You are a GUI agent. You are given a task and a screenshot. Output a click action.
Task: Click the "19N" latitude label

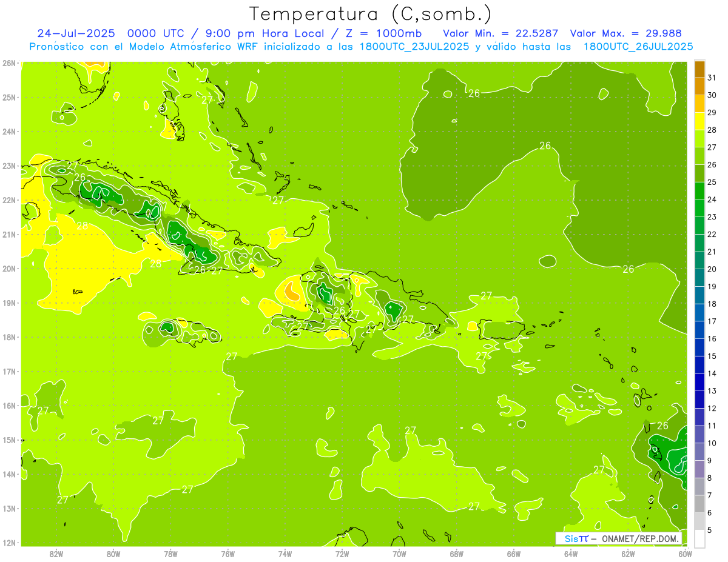point(9,303)
